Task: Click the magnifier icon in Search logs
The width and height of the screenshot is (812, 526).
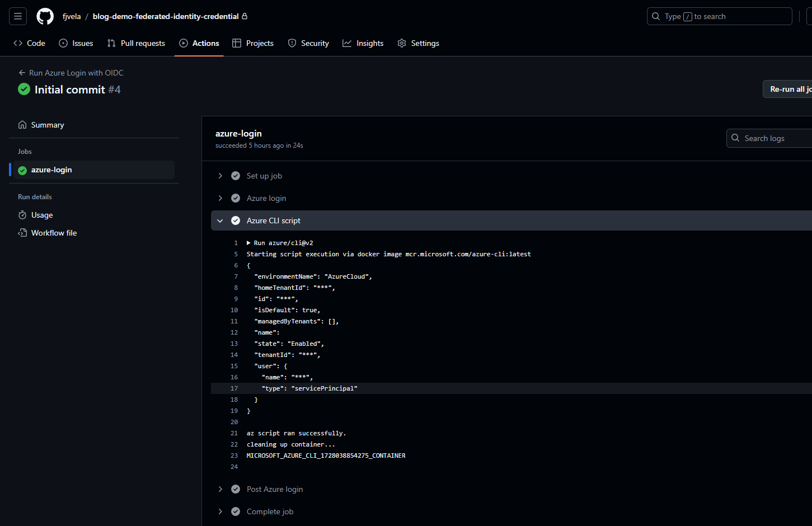Action: click(735, 138)
